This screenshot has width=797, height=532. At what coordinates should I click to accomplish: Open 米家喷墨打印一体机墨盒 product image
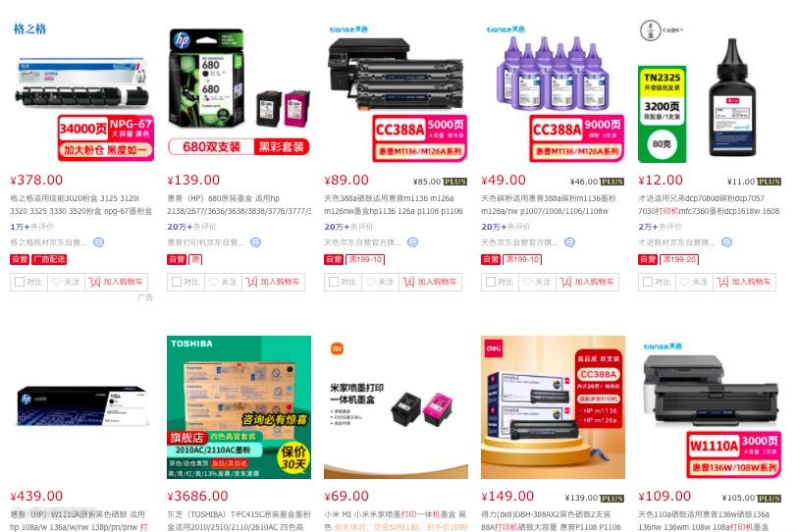coord(396,407)
